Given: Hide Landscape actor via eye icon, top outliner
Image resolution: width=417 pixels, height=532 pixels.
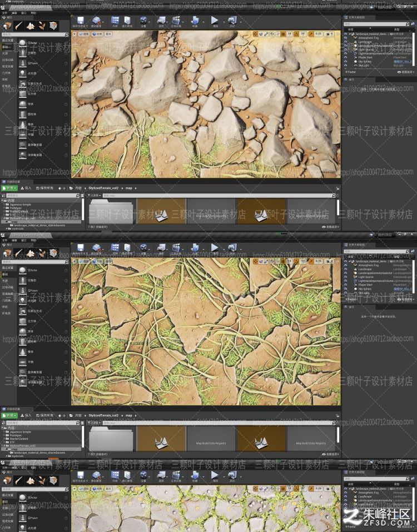Looking at the screenshot, I should point(346,42).
